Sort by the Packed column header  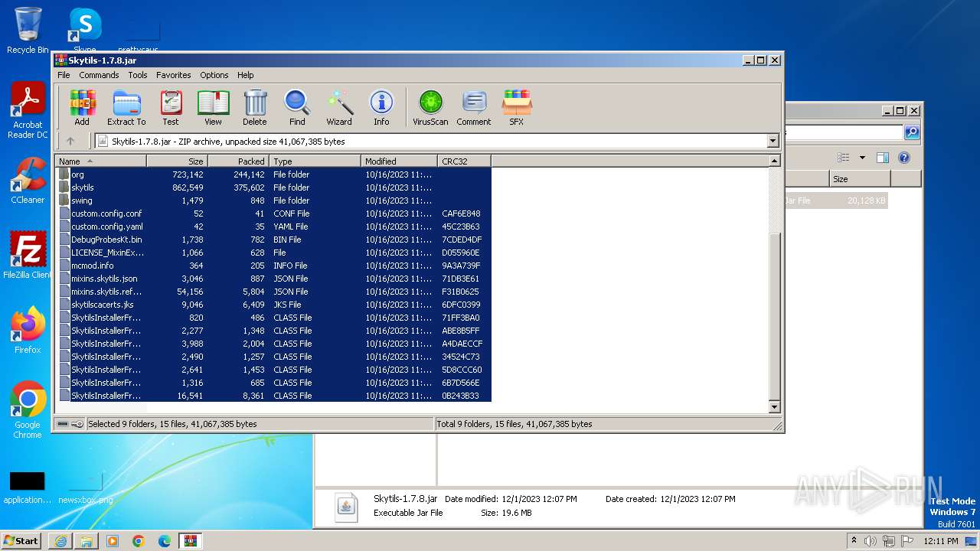tap(238, 161)
